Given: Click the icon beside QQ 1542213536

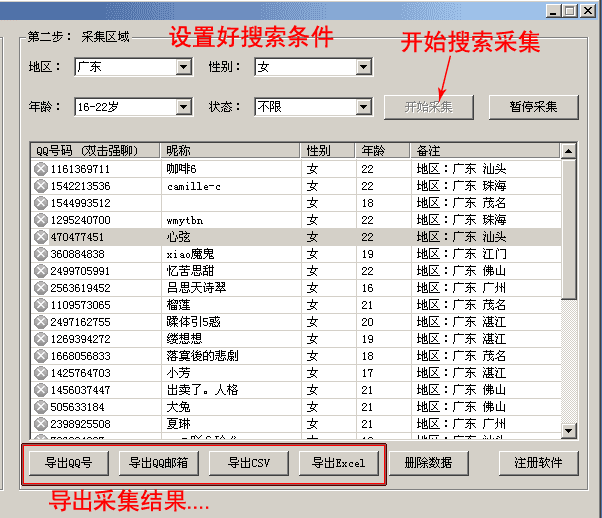Looking at the screenshot, I should coord(41,186).
